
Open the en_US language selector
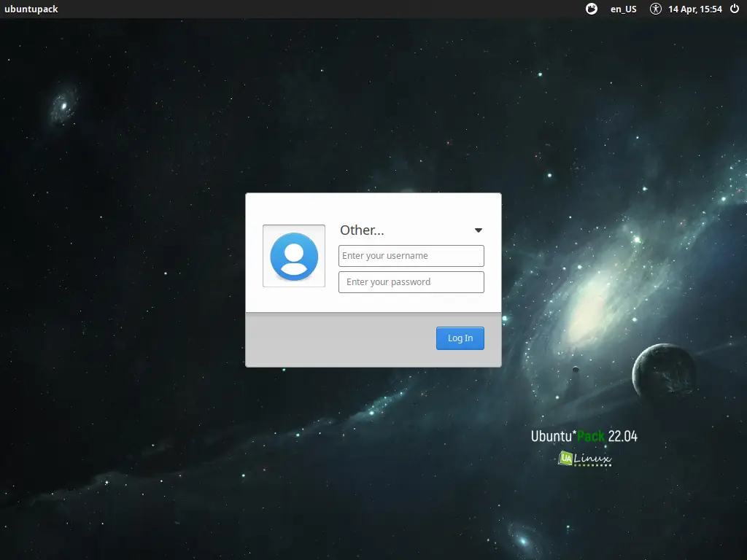(623, 9)
